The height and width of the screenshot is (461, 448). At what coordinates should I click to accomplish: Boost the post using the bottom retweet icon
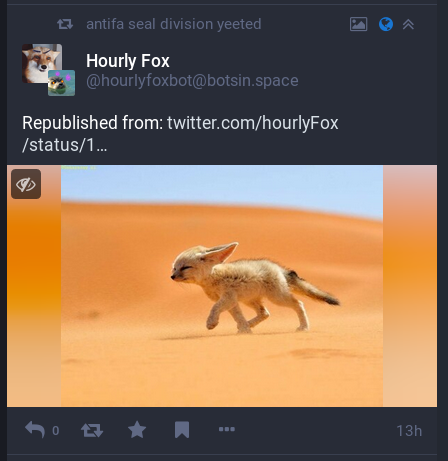(92, 430)
